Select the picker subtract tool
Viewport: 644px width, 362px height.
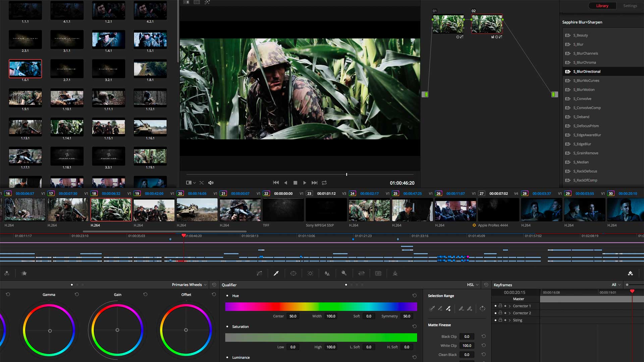(440, 308)
